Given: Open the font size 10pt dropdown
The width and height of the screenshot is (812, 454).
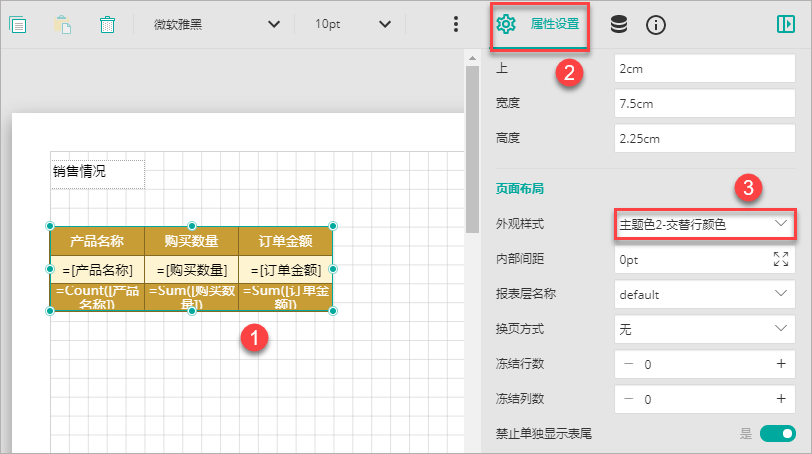Looking at the screenshot, I should (353, 24).
